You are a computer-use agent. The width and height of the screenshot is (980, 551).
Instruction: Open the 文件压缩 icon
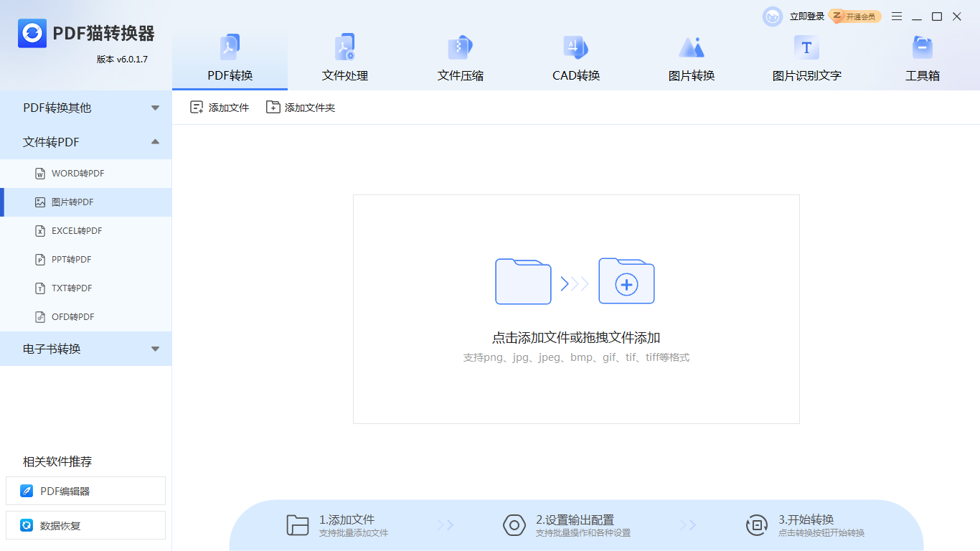(461, 47)
